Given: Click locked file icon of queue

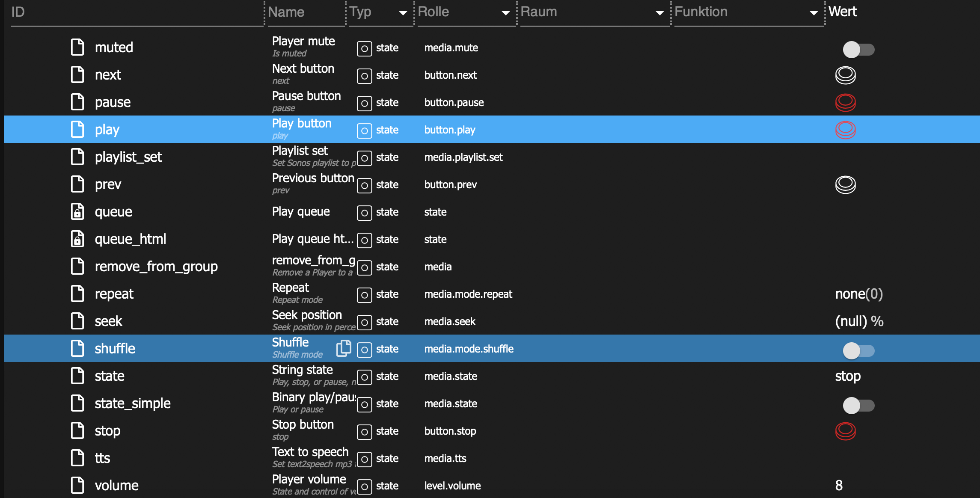Looking at the screenshot, I should [77, 212].
